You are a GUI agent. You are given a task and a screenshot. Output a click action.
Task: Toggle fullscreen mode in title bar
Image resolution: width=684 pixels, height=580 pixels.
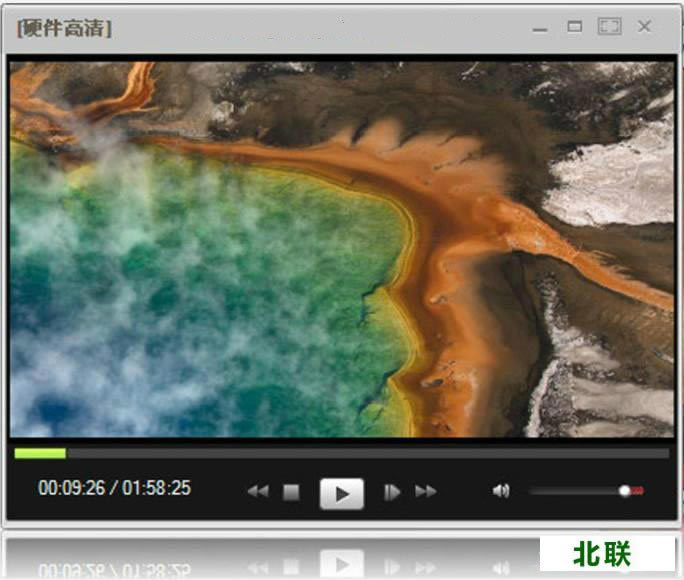coord(609,27)
